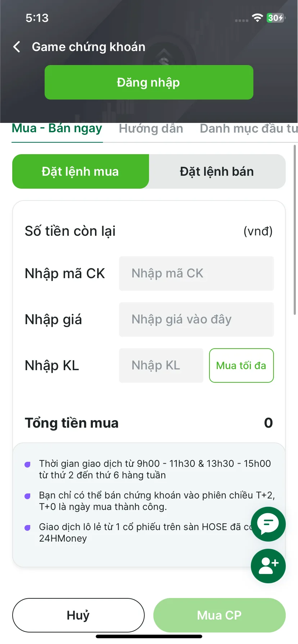Tap the Game chứng khoán title
The height and width of the screenshot is (644, 298).
(x=89, y=47)
